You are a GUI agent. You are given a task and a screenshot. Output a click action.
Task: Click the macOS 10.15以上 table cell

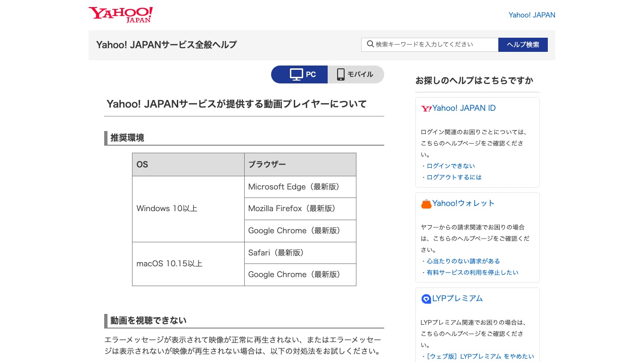pos(188,264)
